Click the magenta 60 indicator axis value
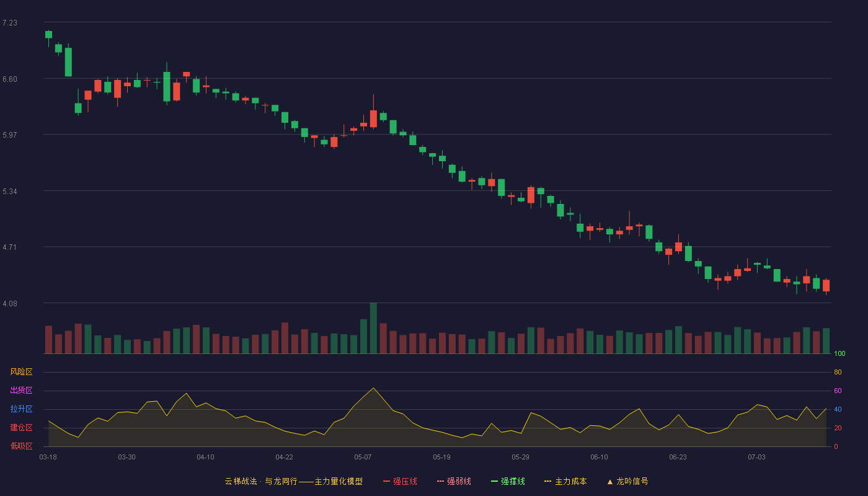 pos(838,391)
